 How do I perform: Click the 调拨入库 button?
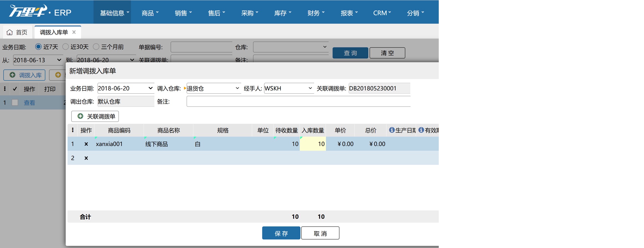pos(24,75)
